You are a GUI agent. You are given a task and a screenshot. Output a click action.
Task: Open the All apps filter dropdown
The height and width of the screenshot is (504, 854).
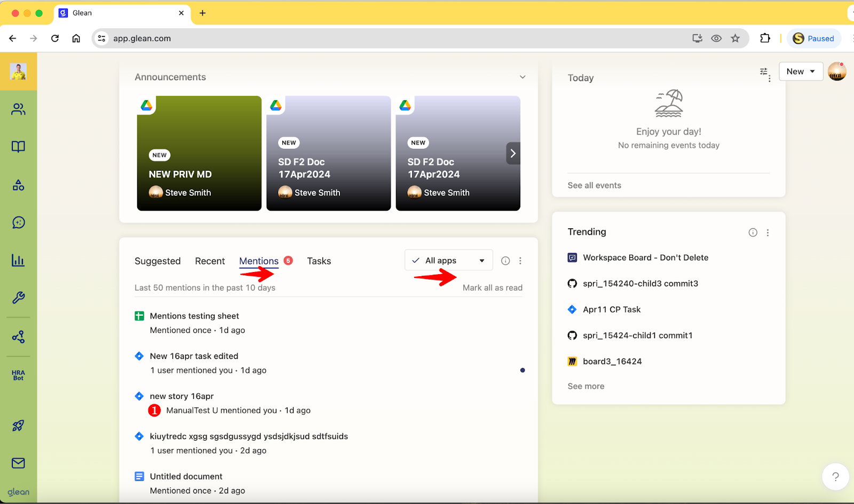(448, 261)
